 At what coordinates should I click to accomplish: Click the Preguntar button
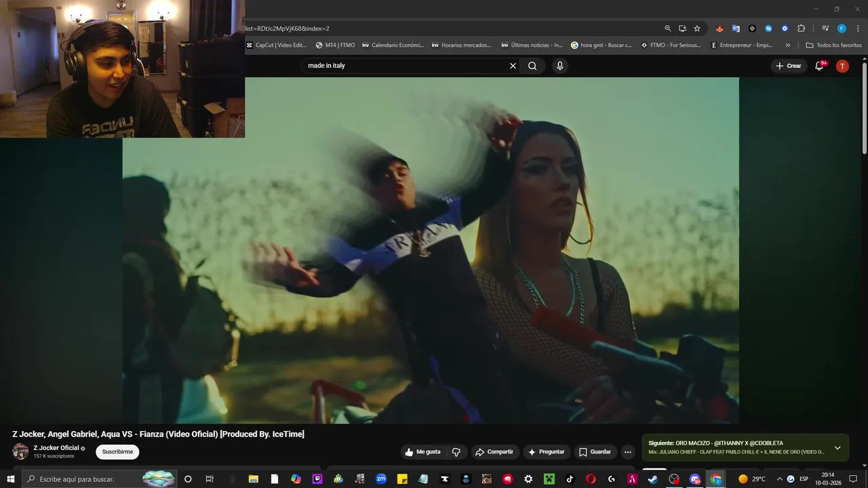tap(547, 452)
